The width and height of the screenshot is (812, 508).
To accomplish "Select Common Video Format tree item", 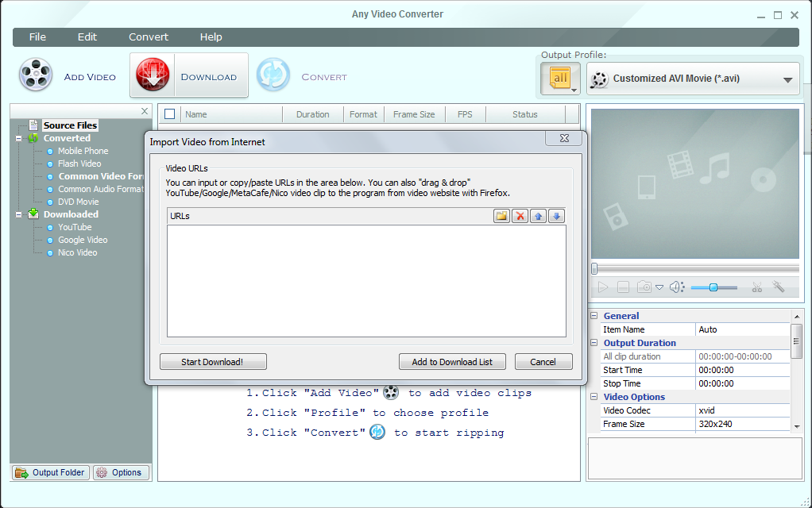I will (x=100, y=176).
